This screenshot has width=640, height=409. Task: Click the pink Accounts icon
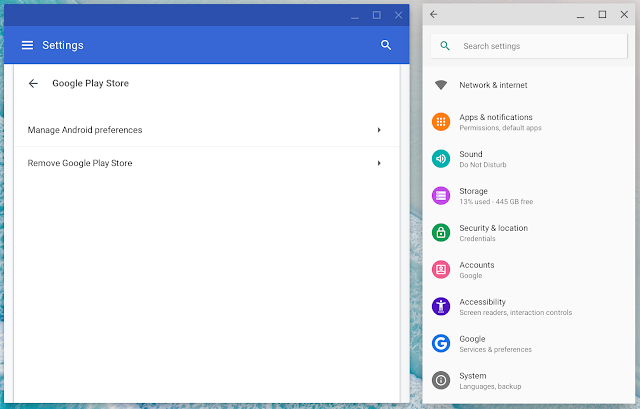441,269
